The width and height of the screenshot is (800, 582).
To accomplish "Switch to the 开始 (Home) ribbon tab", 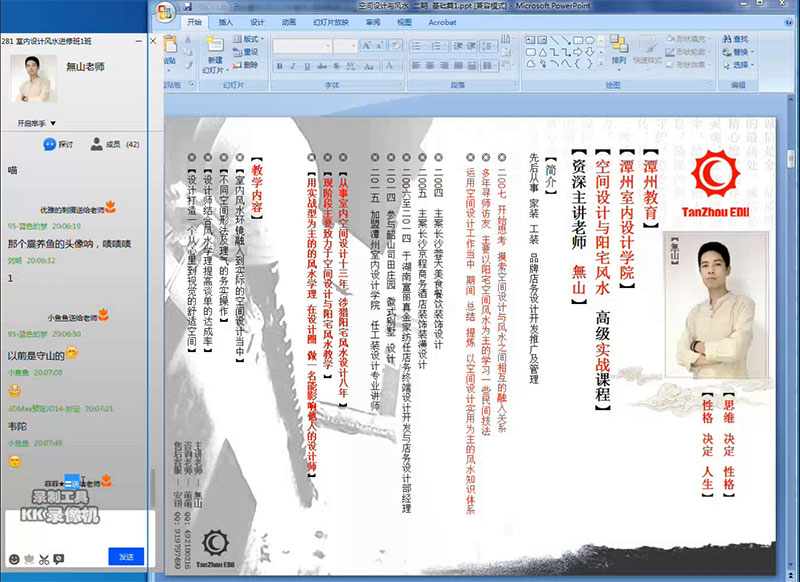I will 194,22.
